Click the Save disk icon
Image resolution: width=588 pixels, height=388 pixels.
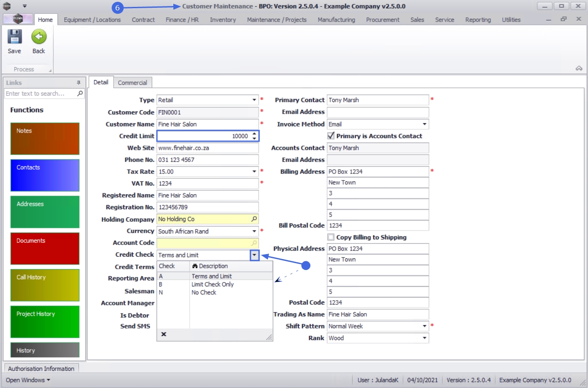coord(14,37)
